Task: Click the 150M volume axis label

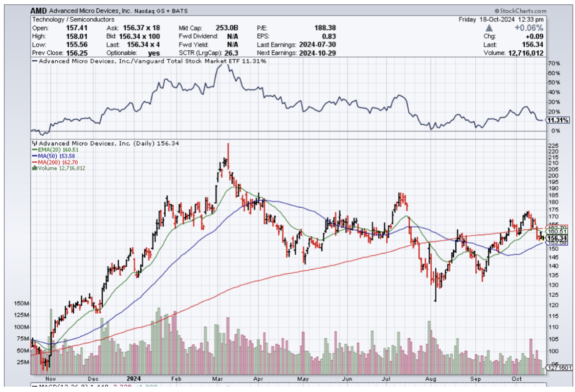Action: [x=22, y=304]
